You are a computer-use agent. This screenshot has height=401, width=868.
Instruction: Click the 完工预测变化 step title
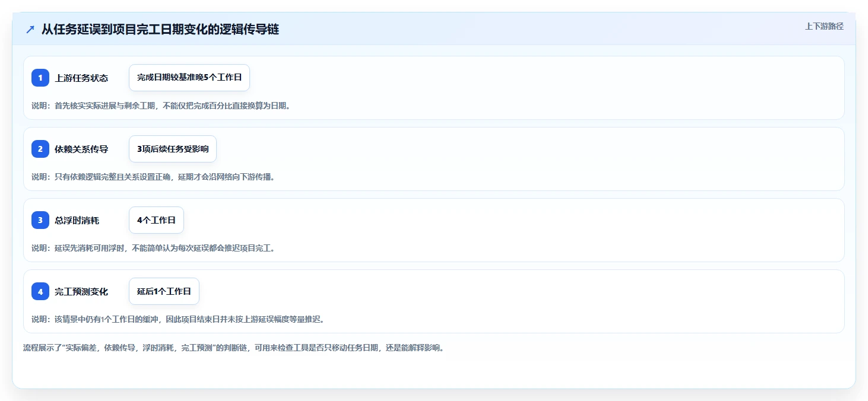coord(81,291)
